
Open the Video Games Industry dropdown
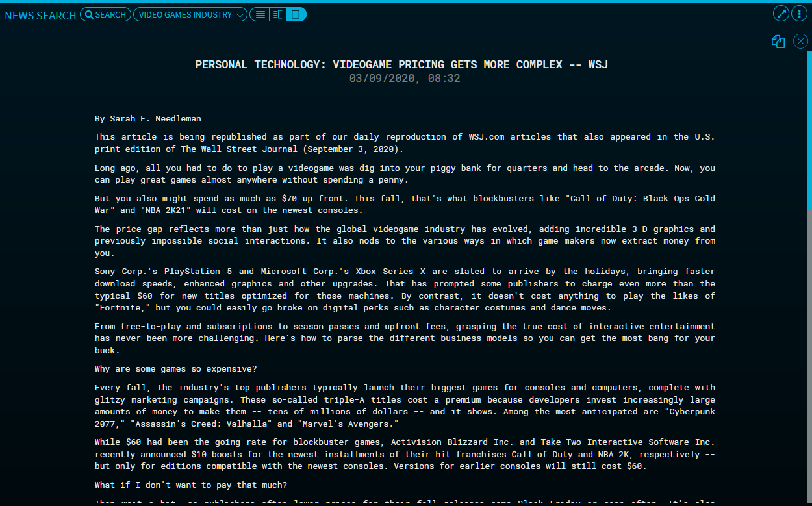(190, 14)
